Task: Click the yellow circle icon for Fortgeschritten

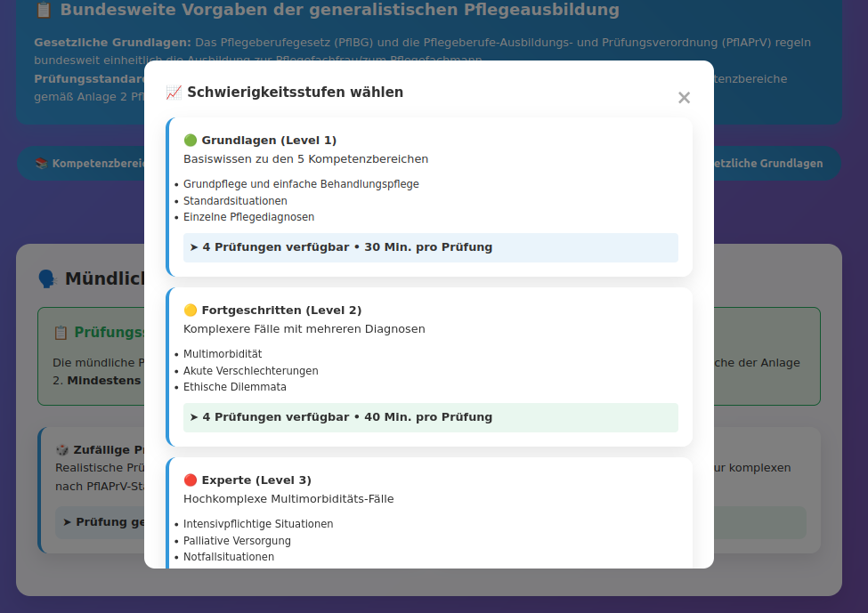Action: 191,311
